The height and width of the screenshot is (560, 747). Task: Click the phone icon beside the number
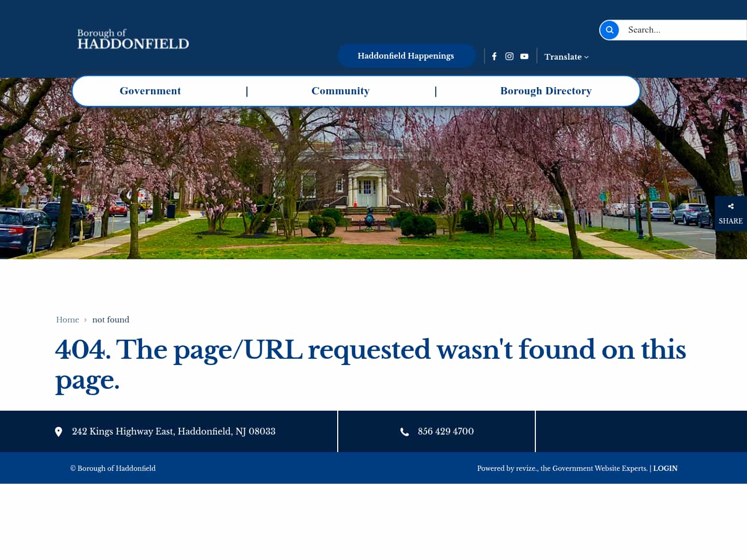point(405,432)
